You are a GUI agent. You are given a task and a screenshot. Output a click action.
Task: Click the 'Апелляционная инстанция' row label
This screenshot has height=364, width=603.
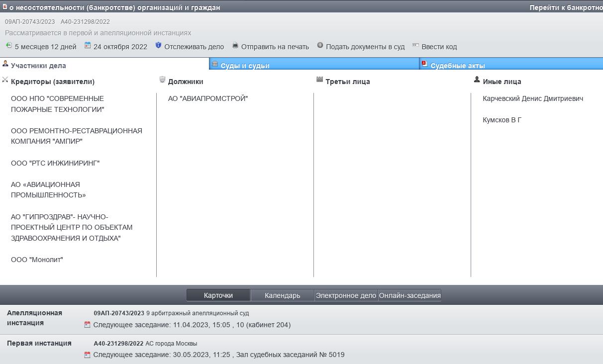(34, 318)
